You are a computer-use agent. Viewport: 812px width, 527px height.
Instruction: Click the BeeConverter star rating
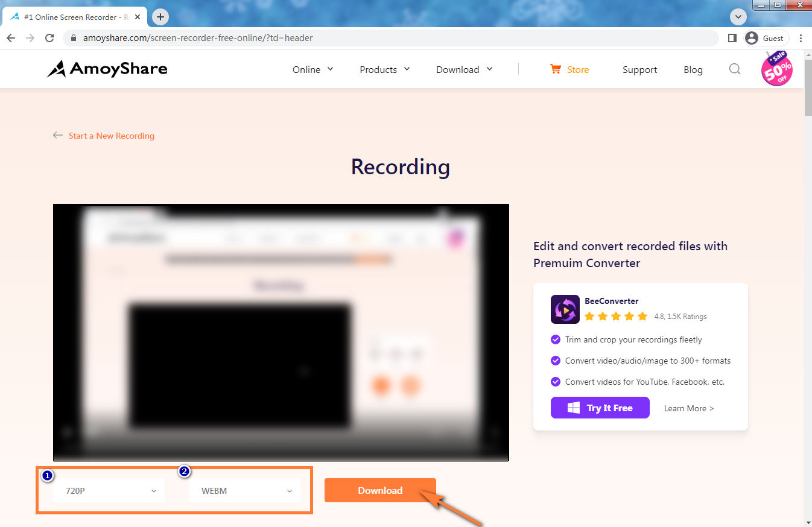point(616,316)
